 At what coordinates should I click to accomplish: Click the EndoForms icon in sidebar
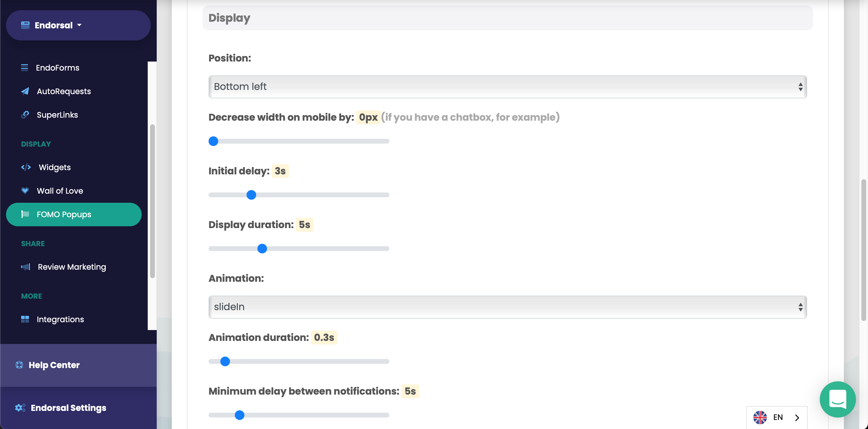[24, 67]
